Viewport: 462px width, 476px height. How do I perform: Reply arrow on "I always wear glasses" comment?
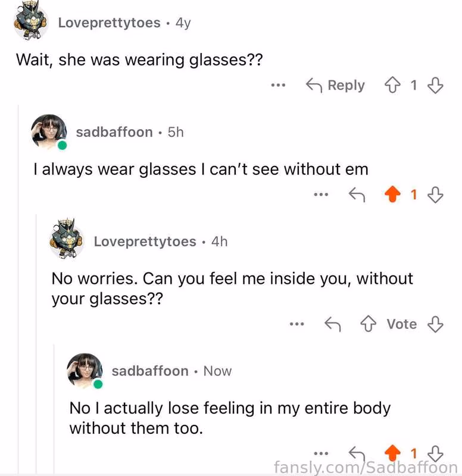[357, 194]
